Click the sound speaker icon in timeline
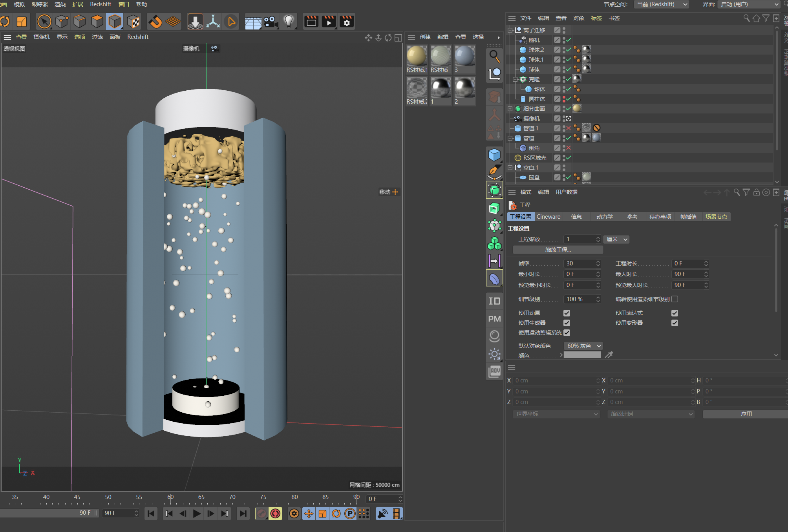 382,514
